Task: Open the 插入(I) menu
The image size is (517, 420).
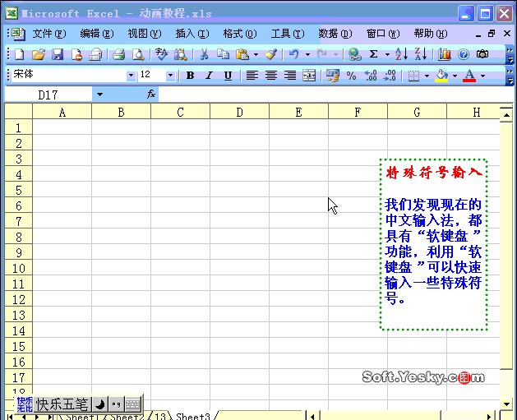Action: coord(192,34)
